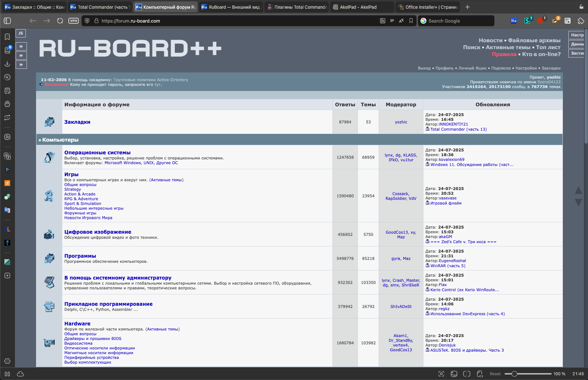Click the sync cloud status icon
Screen dimensions: 588x380
[20, 374]
